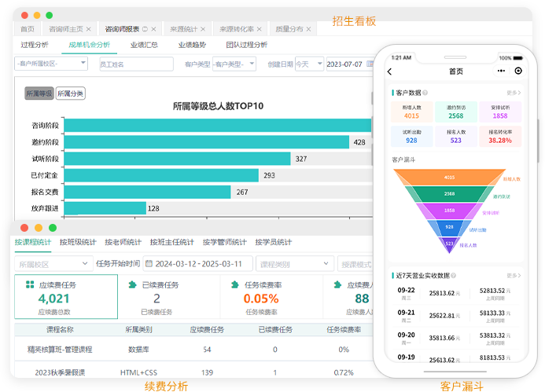
Task: Toggle the 所属等级 chart view
Action: click(39, 93)
